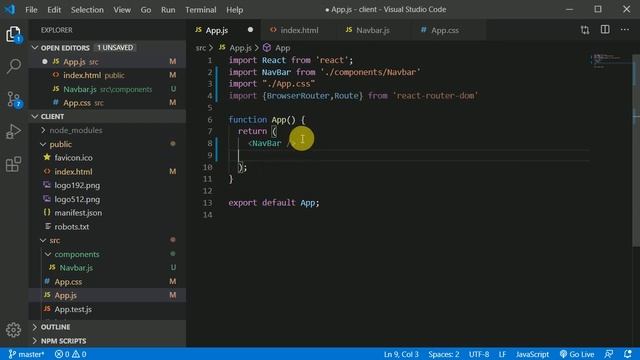This screenshot has width=640, height=360.
Task: Open the Run menu
Action: pos(168,9)
